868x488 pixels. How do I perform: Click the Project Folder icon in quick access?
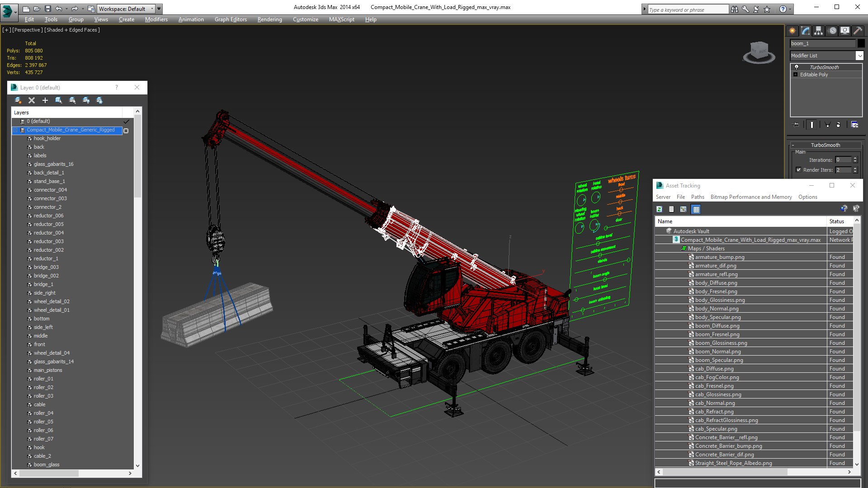[91, 9]
